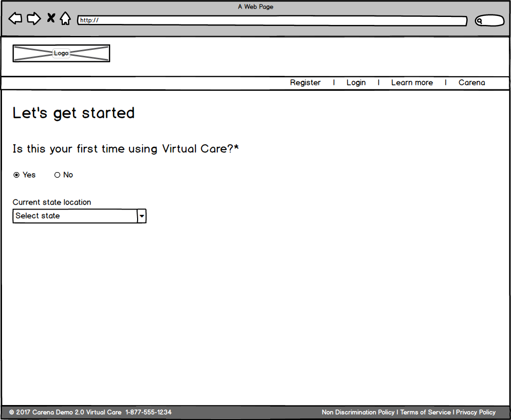The height and width of the screenshot is (420, 511).
Task: Click the browser forward arrow
Action: pos(33,18)
